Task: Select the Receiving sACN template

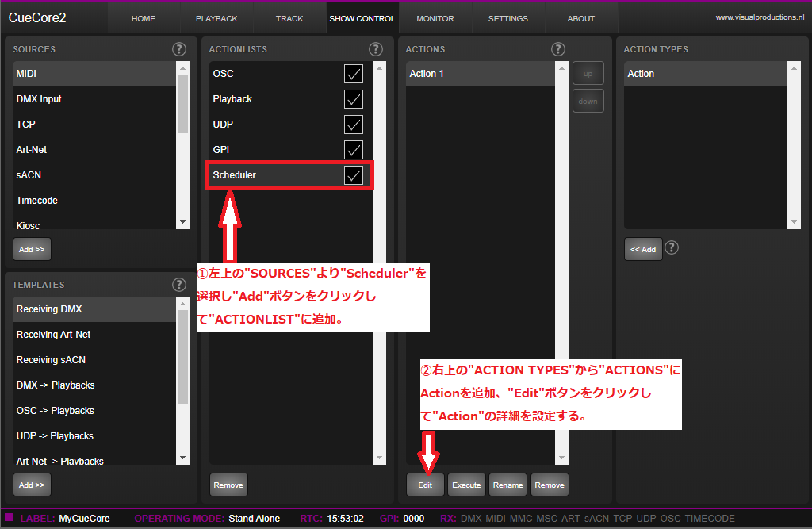Action: point(94,360)
